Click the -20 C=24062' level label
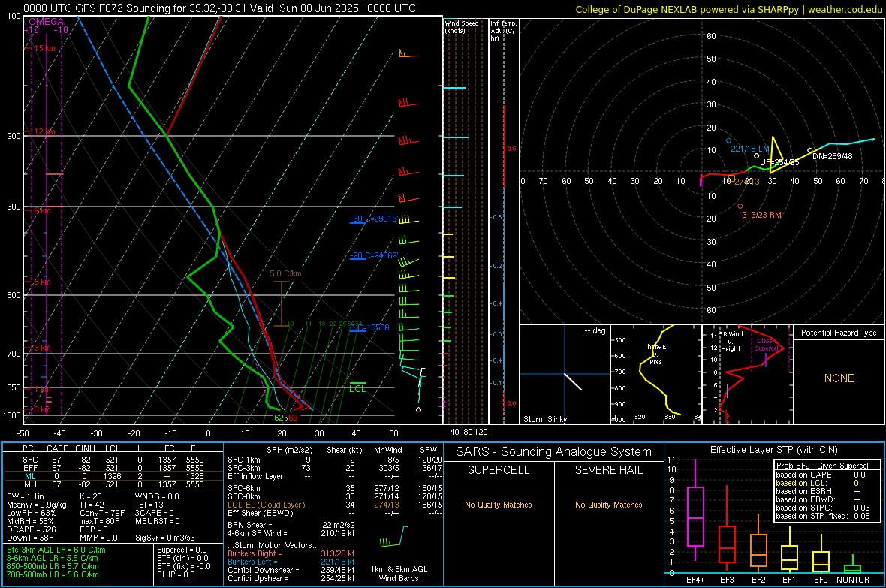886x588 pixels. 373,255
